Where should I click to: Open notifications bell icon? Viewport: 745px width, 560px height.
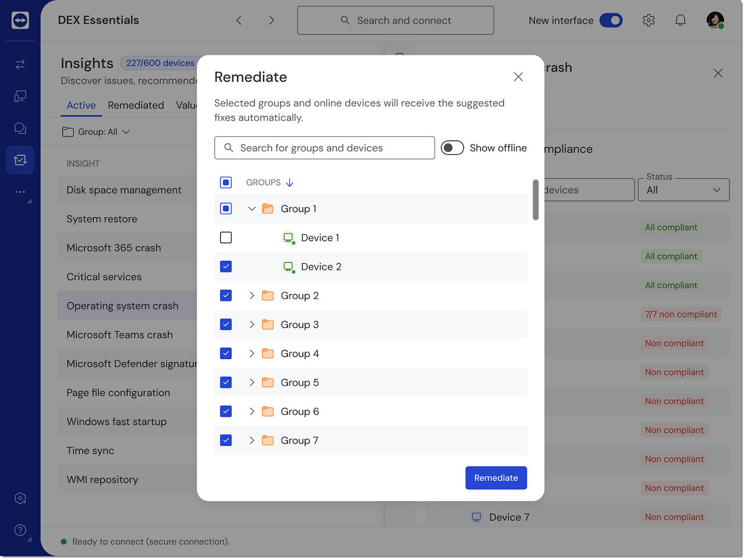tap(680, 20)
